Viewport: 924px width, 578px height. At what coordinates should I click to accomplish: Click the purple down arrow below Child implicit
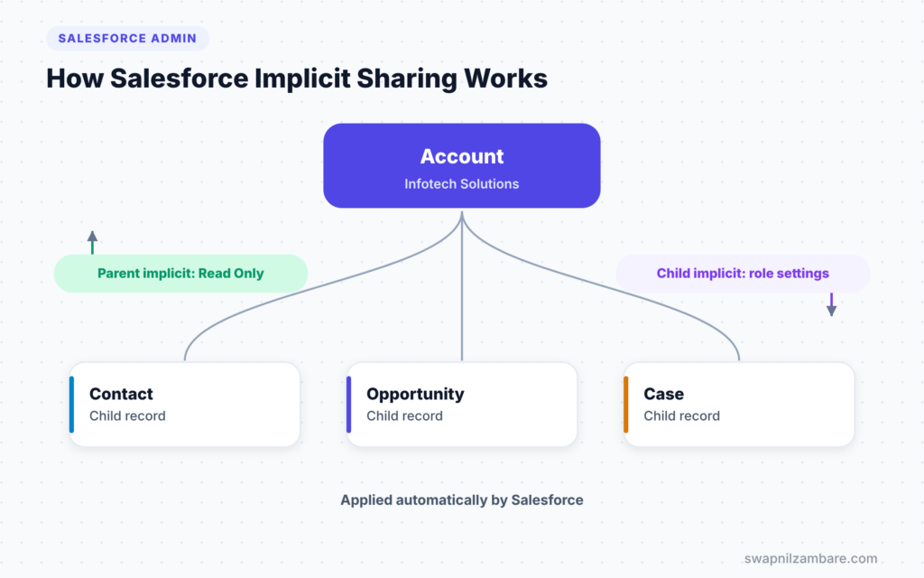831,304
